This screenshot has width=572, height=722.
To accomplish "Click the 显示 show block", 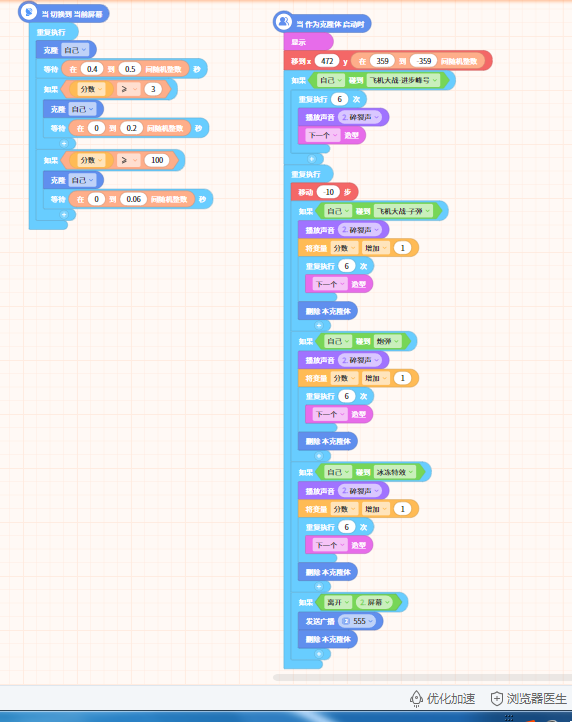I will [x=308, y=42].
